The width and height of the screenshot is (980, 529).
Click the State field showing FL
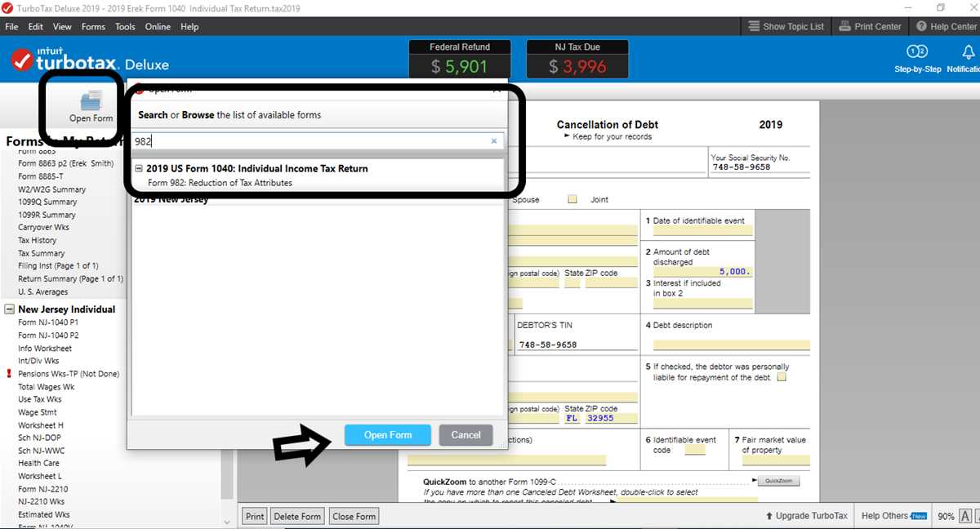click(572, 418)
